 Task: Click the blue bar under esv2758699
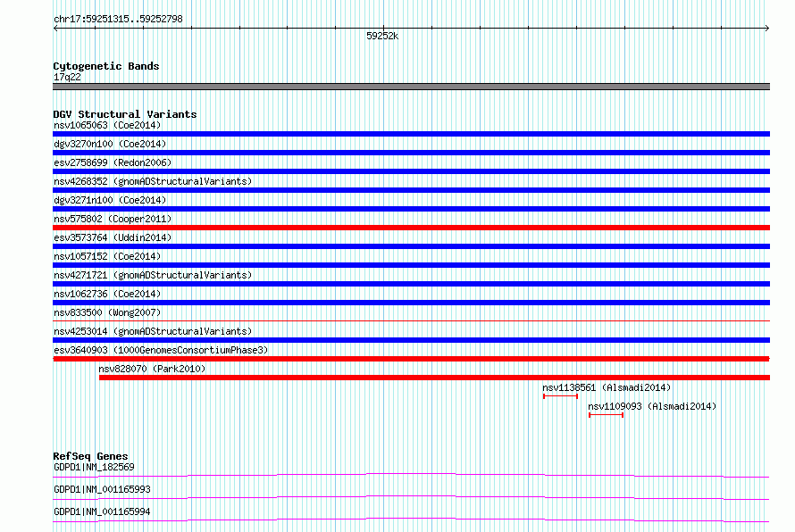tap(411, 171)
